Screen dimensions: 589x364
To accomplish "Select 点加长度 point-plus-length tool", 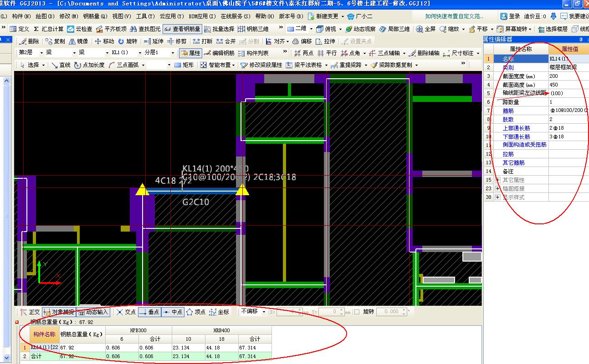I will tap(89, 65).
